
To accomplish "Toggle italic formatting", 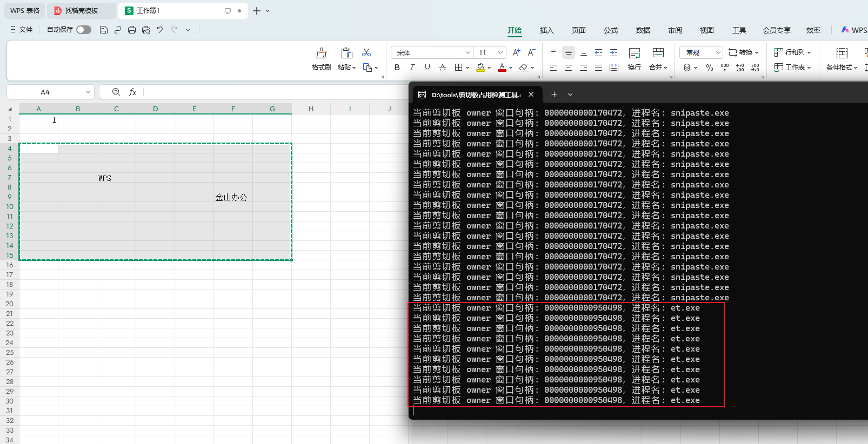I will [412, 68].
